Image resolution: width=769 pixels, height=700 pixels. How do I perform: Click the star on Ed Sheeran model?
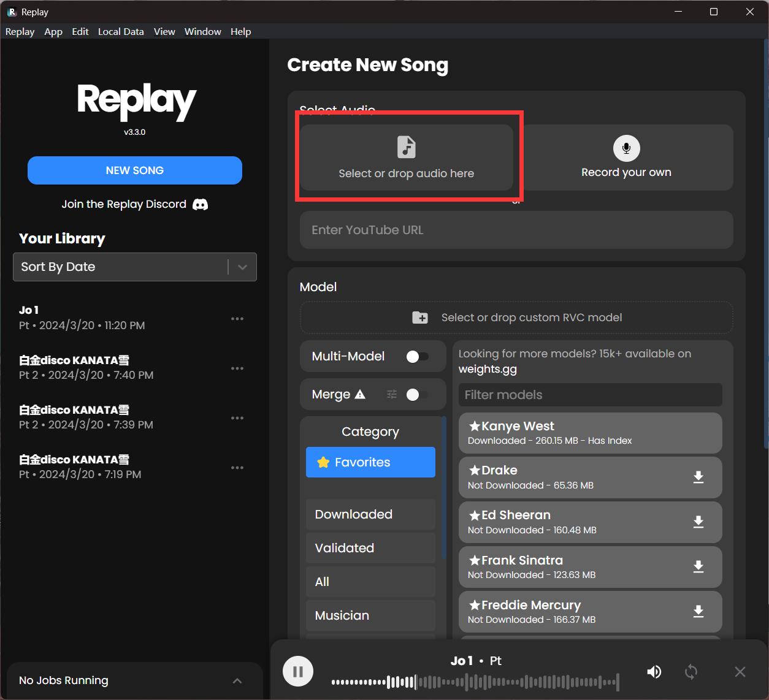474,515
